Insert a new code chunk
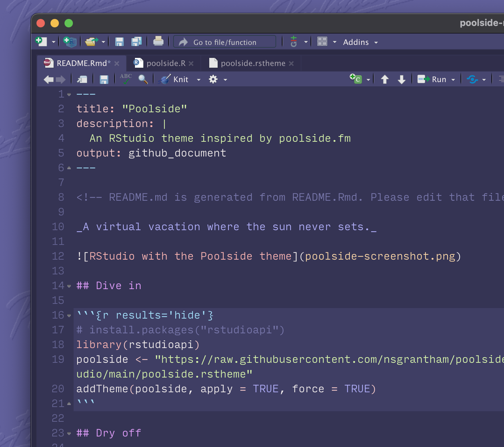The height and width of the screenshot is (447, 504). [356, 79]
